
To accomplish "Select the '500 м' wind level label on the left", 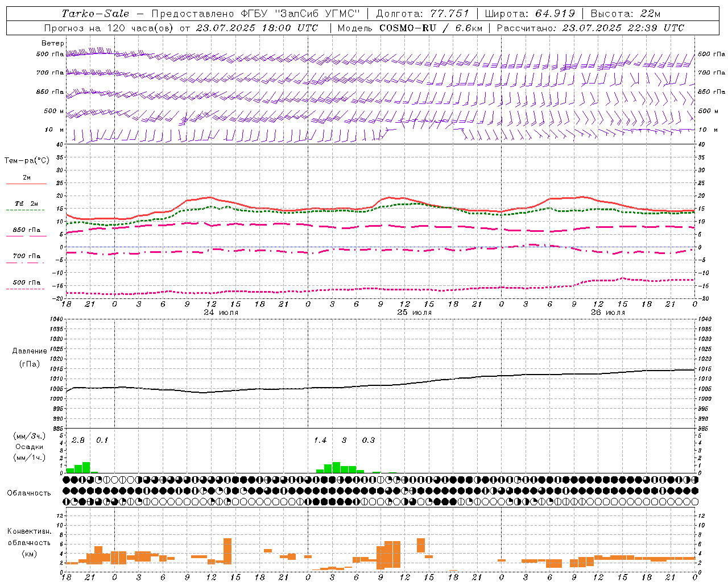I will 54,111.
